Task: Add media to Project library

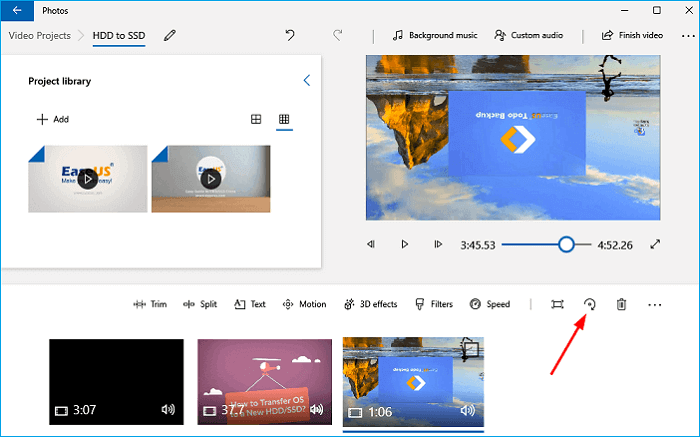Action: 52,119
